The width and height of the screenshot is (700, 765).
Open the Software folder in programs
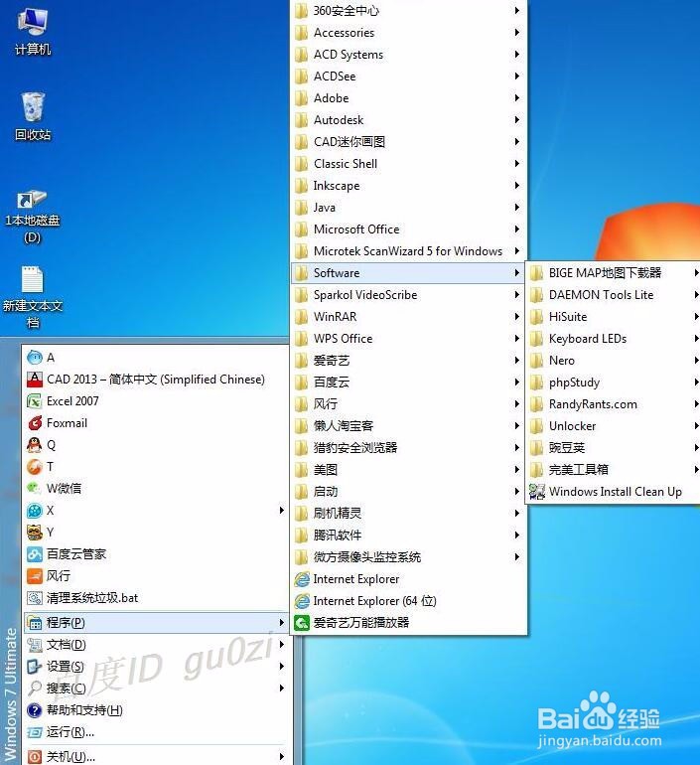(408, 273)
